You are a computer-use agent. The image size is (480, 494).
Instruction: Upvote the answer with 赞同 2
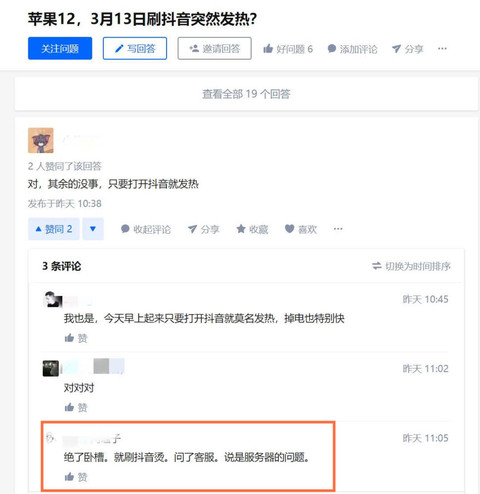coord(54,229)
